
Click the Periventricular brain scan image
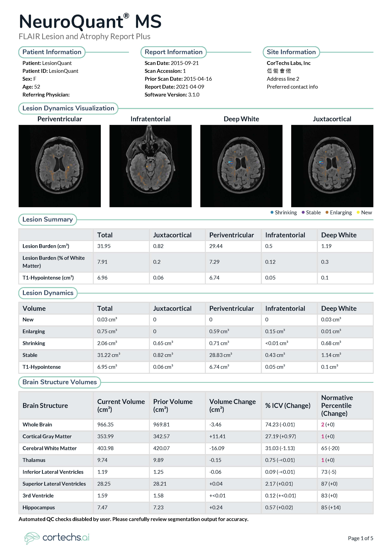point(60,166)
